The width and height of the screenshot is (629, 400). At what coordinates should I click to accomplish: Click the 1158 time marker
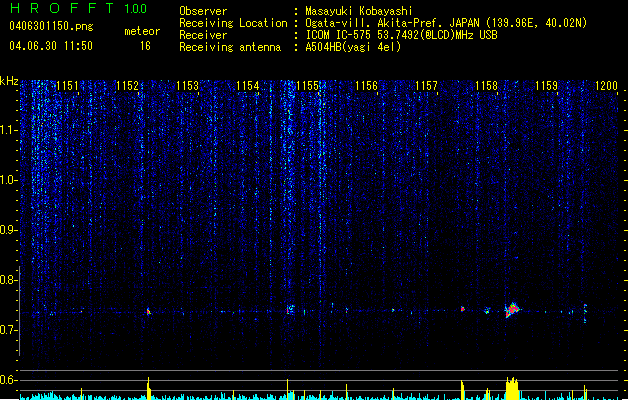point(486,86)
